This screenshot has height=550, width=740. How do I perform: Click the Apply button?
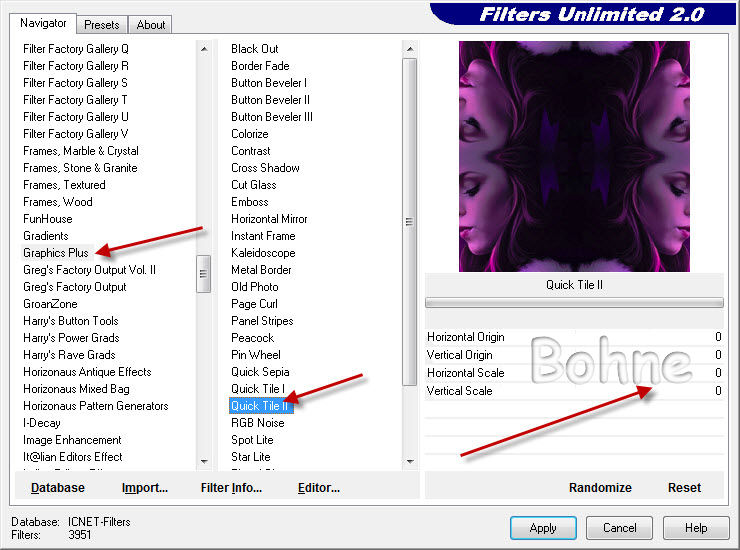[543, 527]
